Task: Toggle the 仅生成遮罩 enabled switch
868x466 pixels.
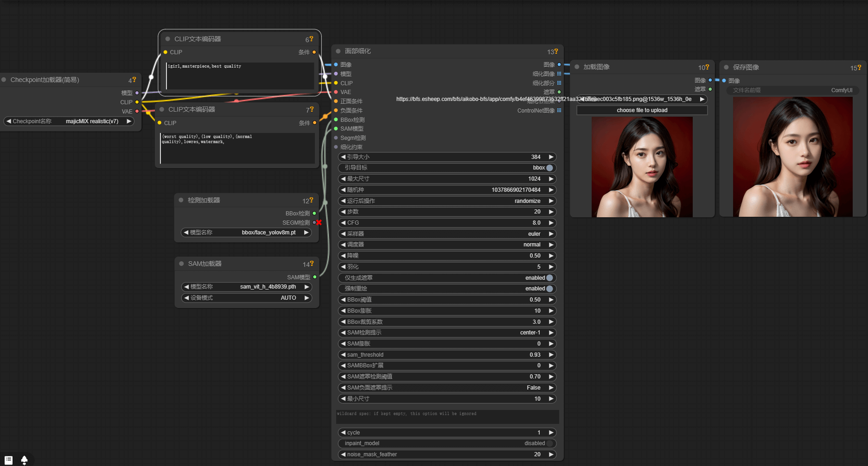Action: (549, 278)
